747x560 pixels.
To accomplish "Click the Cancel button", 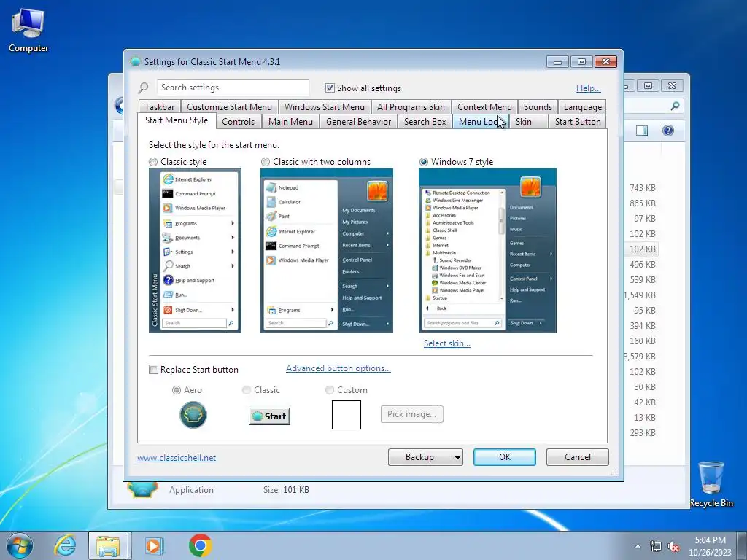I will pyautogui.click(x=578, y=457).
